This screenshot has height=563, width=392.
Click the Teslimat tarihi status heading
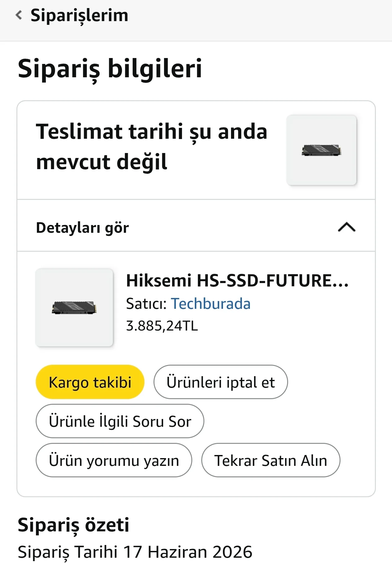tap(152, 146)
